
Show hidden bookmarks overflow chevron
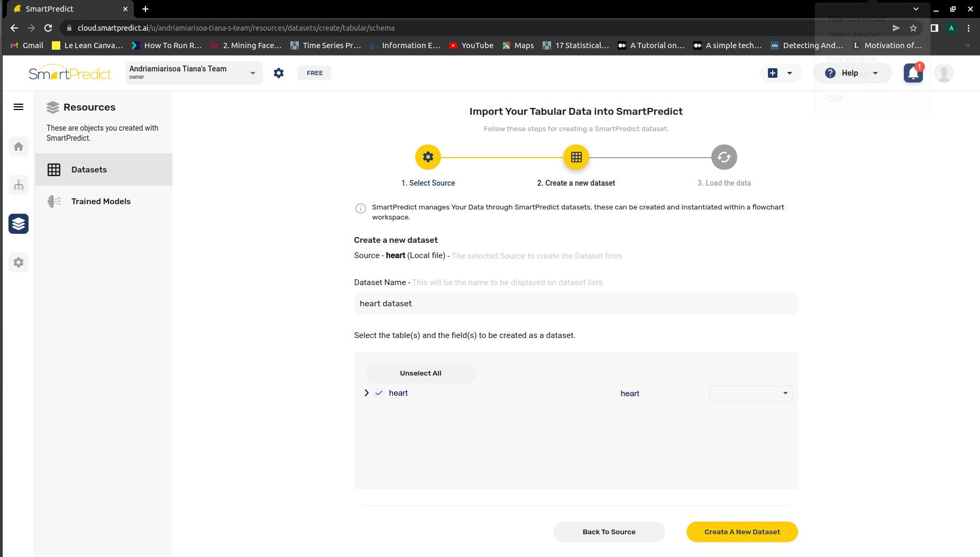967,45
